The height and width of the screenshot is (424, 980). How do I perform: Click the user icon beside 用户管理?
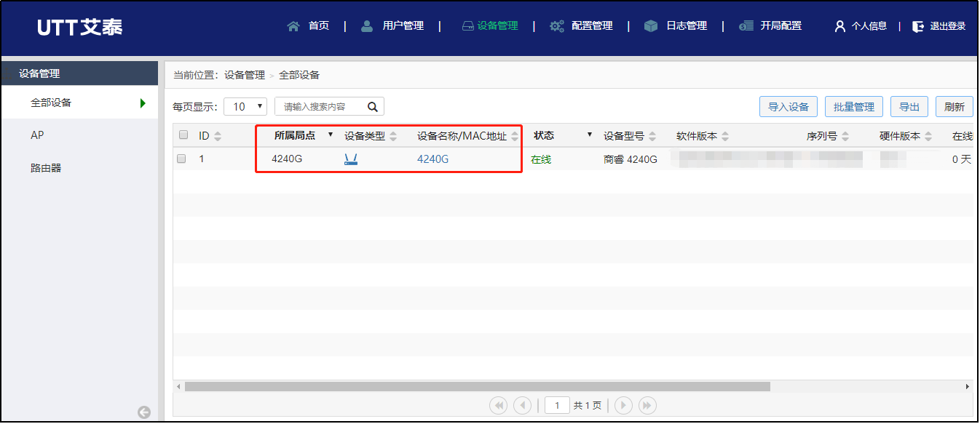coord(367,26)
